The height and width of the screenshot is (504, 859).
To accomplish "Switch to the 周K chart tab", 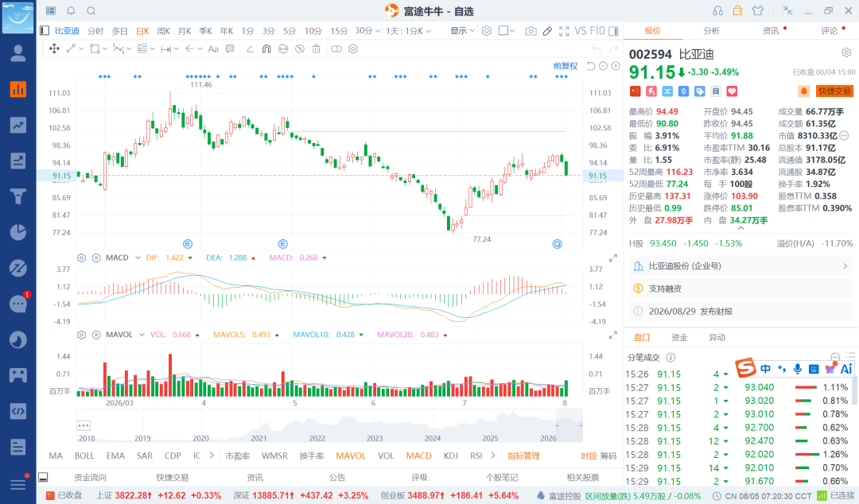I will coord(163,31).
